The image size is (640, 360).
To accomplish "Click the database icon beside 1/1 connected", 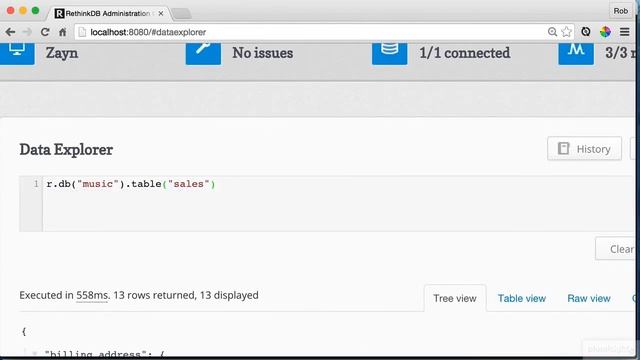I will click(x=389, y=53).
